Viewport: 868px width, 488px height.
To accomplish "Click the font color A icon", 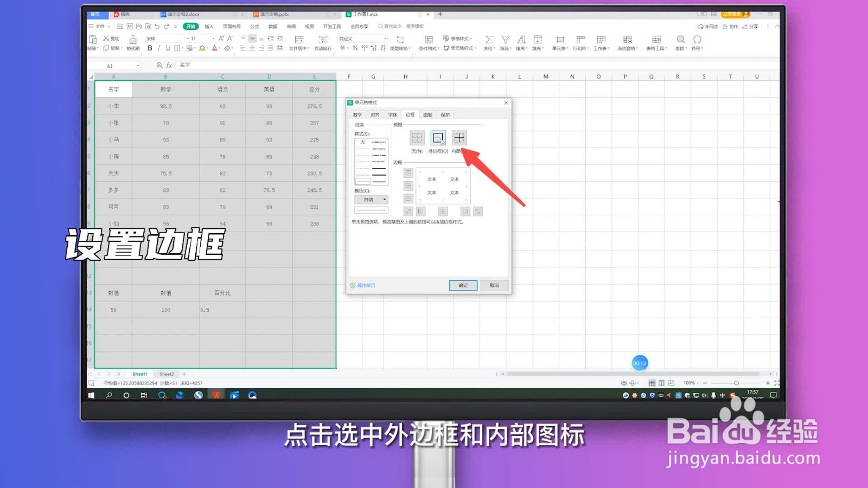I will (215, 48).
